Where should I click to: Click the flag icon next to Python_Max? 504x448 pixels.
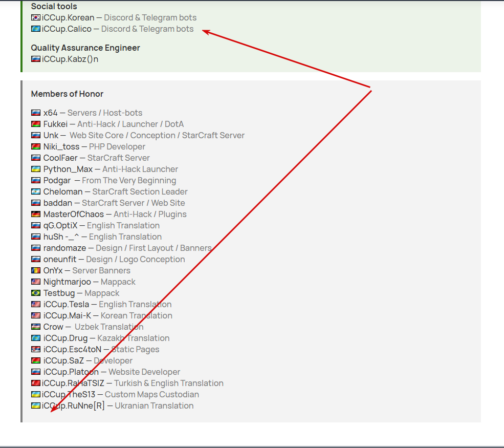36,169
